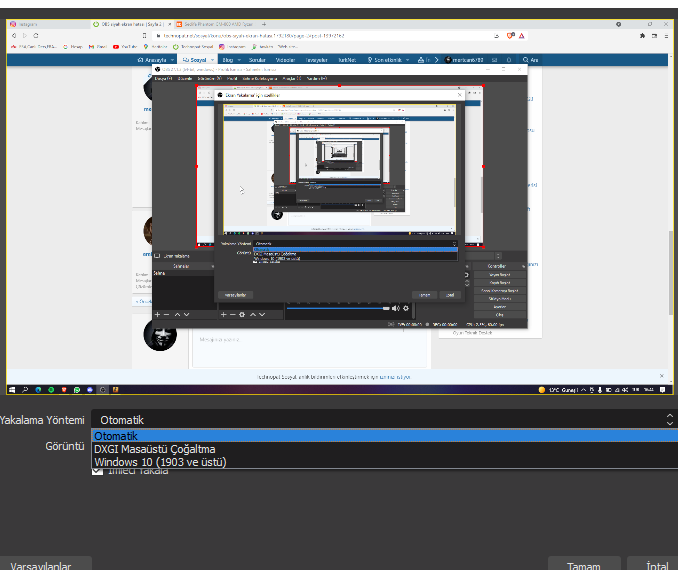The width and height of the screenshot is (678, 570).
Task: Remove scene with minus icon in OBS
Action: click(166, 315)
